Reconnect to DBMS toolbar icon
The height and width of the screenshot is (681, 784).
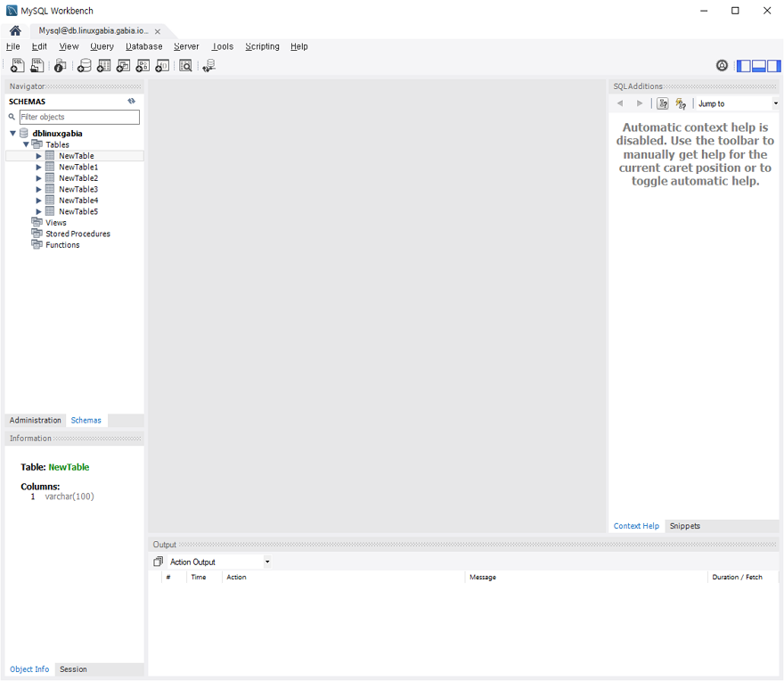pyautogui.click(x=209, y=66)
